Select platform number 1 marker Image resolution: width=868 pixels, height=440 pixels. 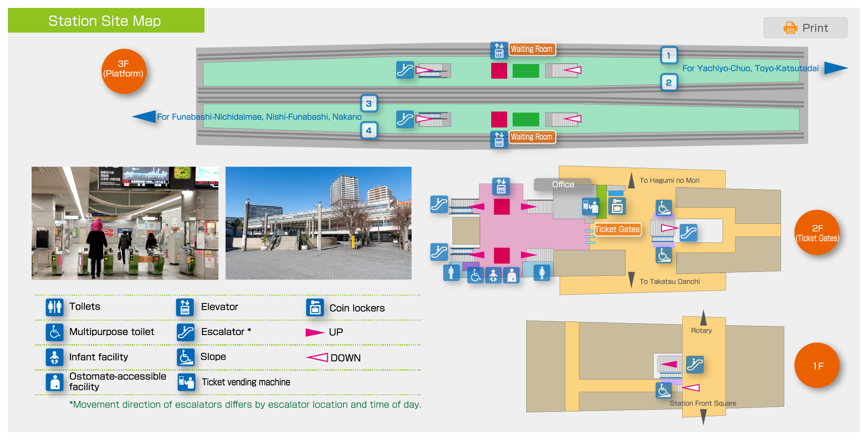[669, 56]
